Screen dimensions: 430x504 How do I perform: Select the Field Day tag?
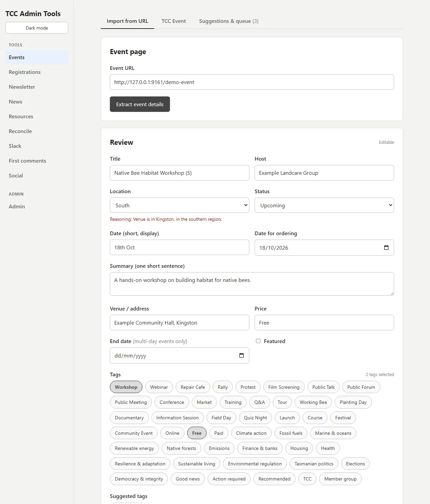221,418
